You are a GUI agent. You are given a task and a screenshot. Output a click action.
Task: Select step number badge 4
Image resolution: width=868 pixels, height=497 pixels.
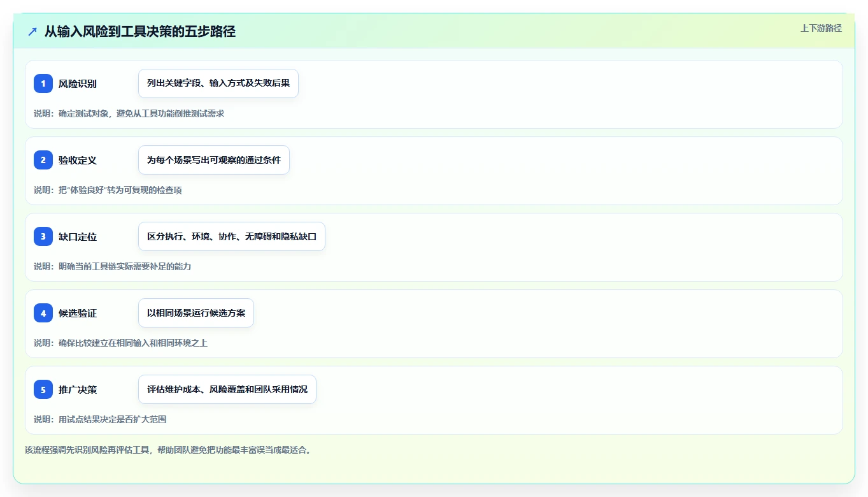point(43,313)
